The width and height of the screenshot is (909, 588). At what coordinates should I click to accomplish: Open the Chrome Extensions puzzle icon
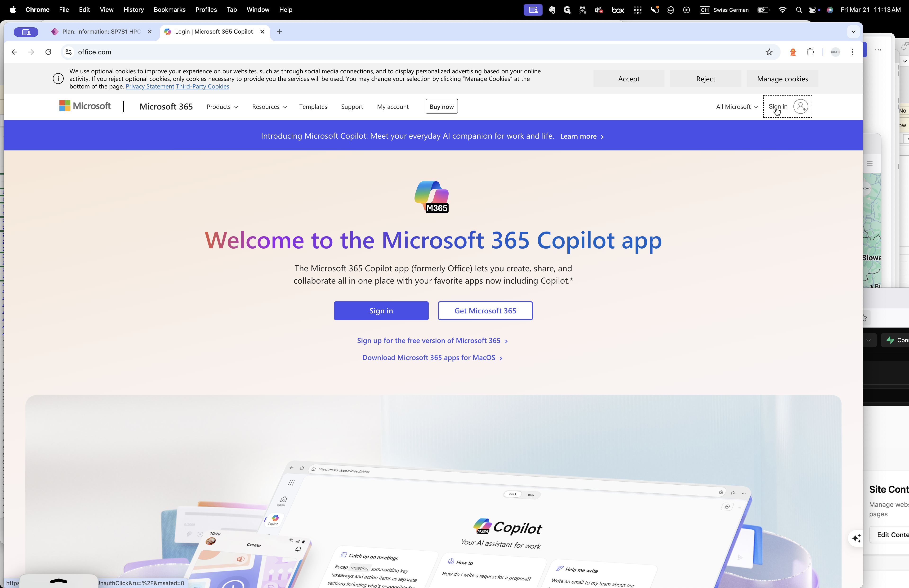810,52
